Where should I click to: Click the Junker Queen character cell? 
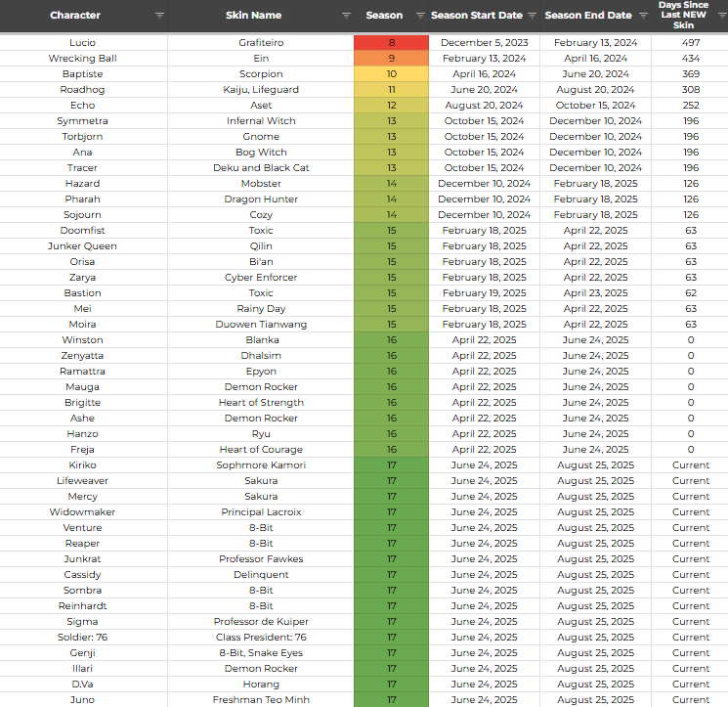pos(83,246)
